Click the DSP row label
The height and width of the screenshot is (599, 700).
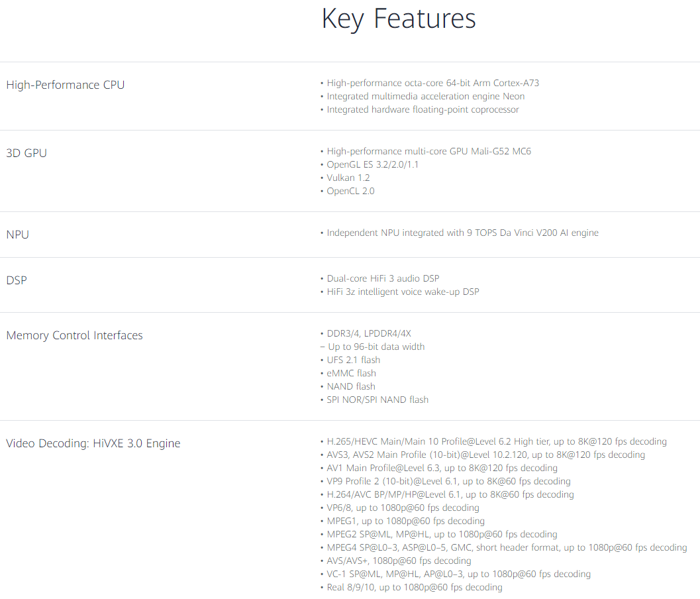click(x=17, y=280)
